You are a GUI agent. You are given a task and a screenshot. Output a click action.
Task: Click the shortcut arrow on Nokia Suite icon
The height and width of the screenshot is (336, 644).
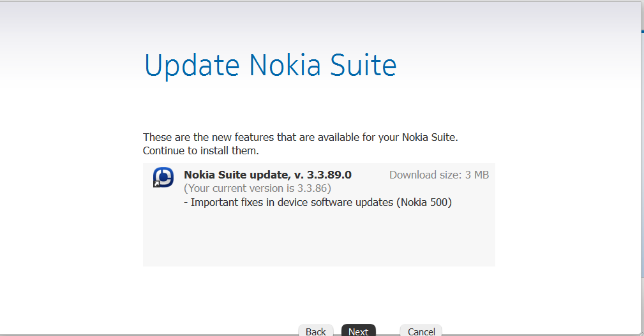click(156, 184)
